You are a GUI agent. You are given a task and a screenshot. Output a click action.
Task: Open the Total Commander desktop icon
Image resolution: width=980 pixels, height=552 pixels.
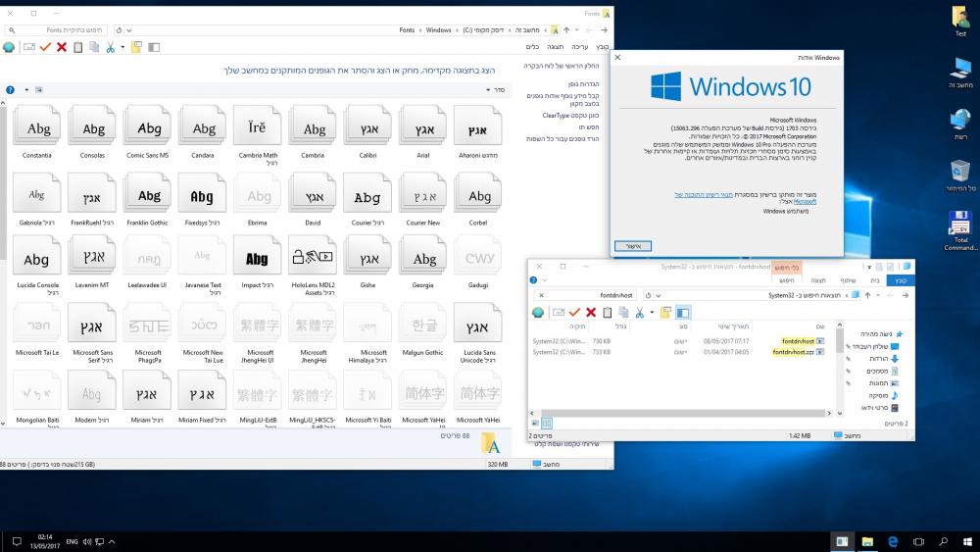(x=960, y=230)
